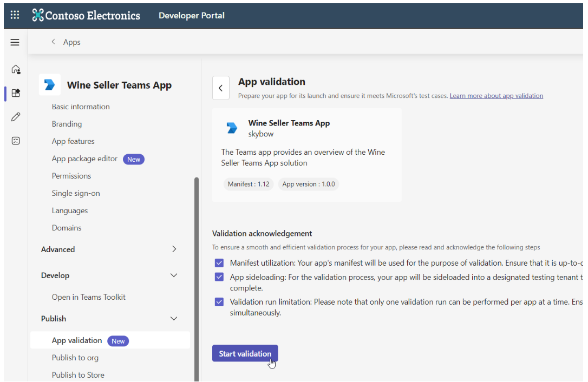Go to App features
The height and width of the screenshot is (382, 588).
coord(73,141)
